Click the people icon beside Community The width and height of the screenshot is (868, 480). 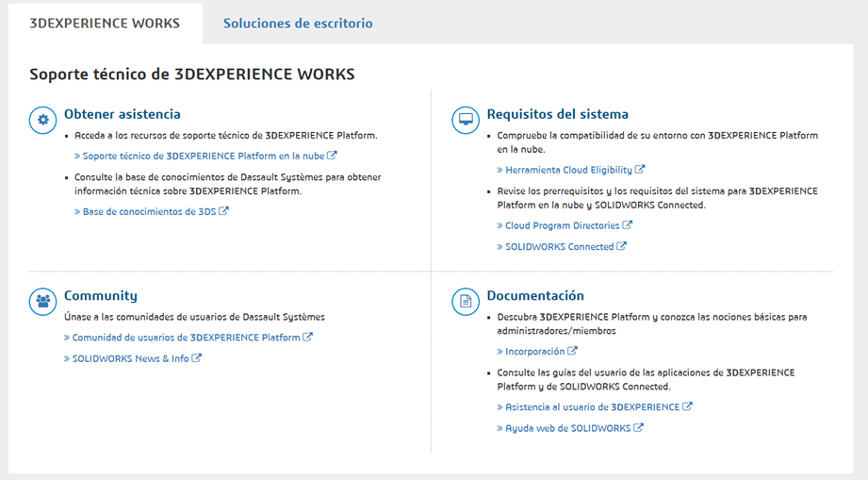(42, 302)
